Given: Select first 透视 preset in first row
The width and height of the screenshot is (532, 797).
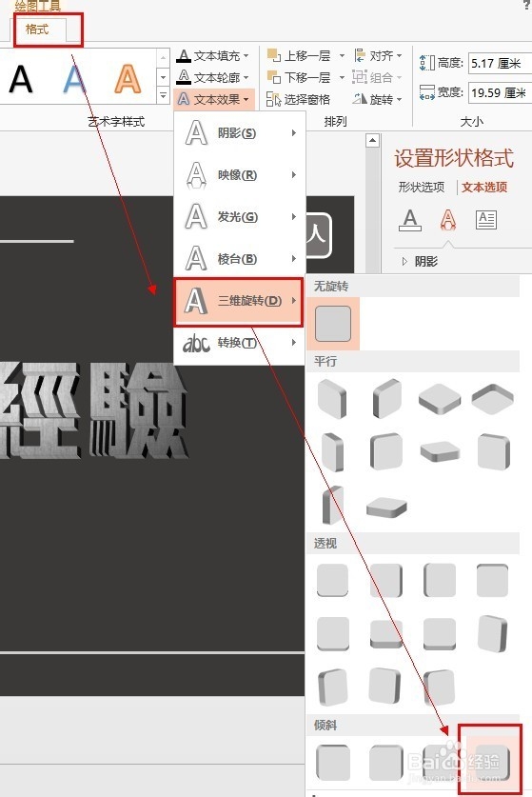Looking at the screenshot, I should (332, 580).
